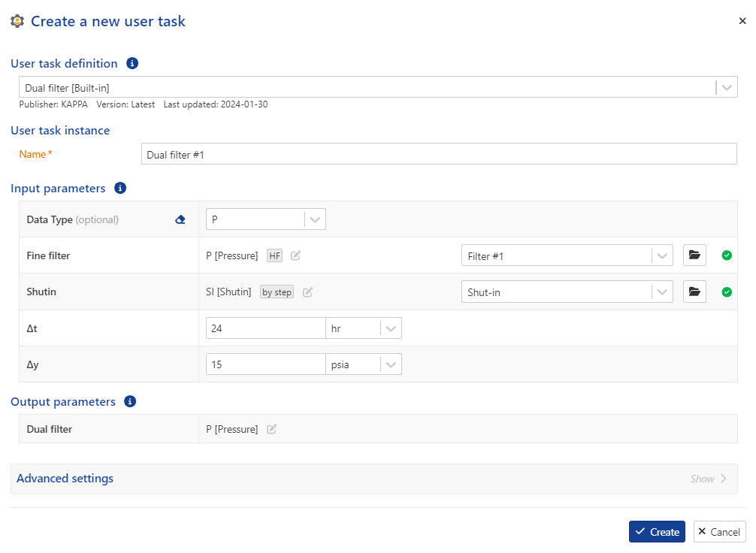756x553 pixels.
Task: Click the info icon next to Output parameters
Action: click(x=130, y=401)
